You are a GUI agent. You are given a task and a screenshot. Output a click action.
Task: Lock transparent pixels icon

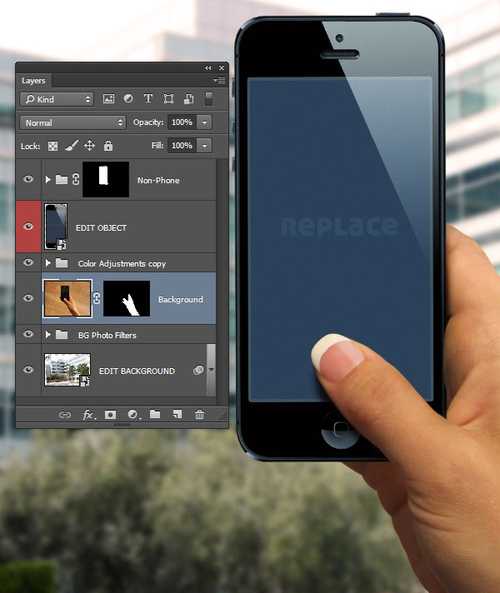53,146
